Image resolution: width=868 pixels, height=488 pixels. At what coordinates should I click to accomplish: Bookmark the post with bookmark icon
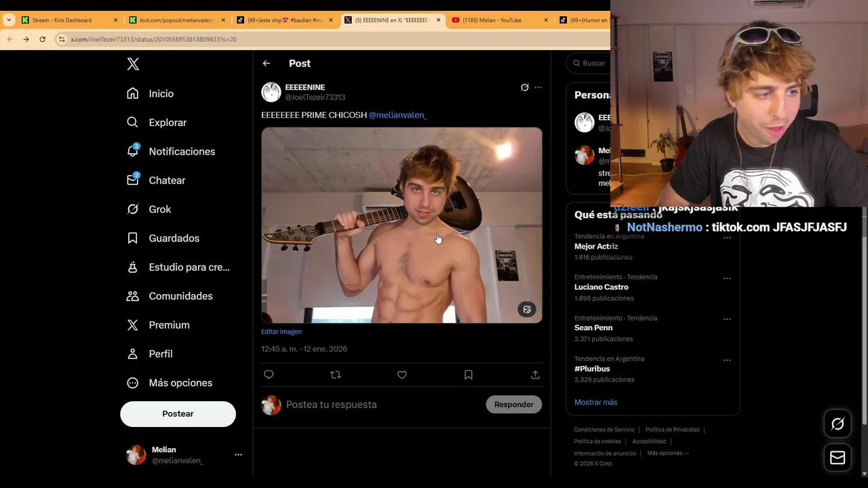coord(469,375)
